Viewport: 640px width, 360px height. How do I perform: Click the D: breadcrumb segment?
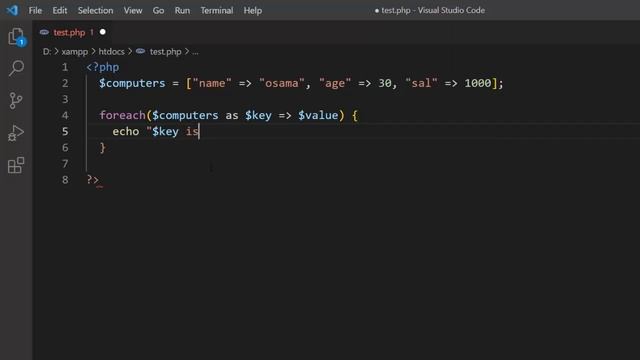tap(47, 52)
